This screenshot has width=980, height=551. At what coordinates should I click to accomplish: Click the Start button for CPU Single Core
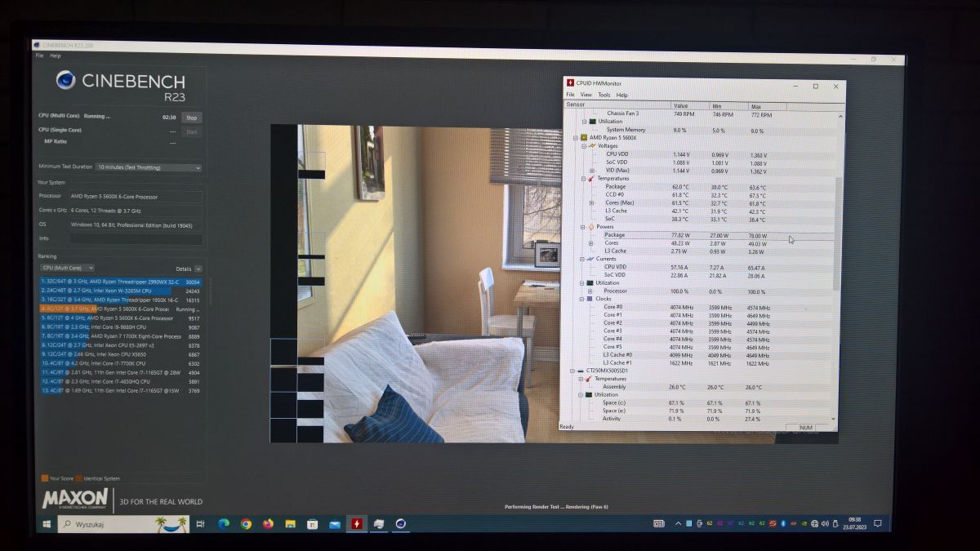pos(191,131)
